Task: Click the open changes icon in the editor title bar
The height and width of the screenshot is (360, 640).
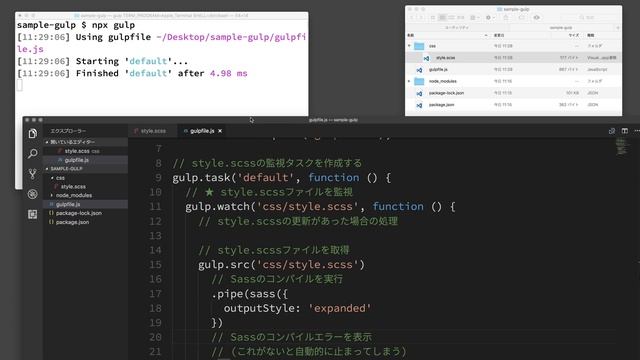Action: pyautogui.click(x=611, y=131)
